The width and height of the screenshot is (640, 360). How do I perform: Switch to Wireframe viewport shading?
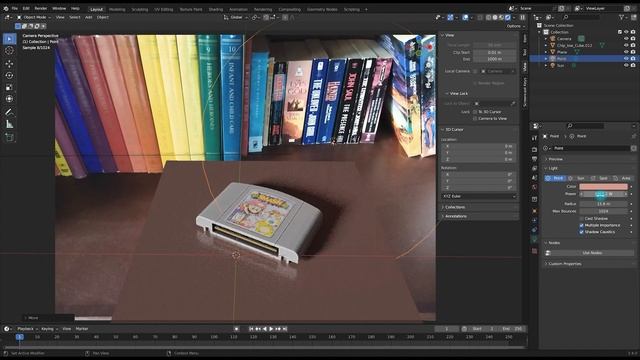coord(489,18)
